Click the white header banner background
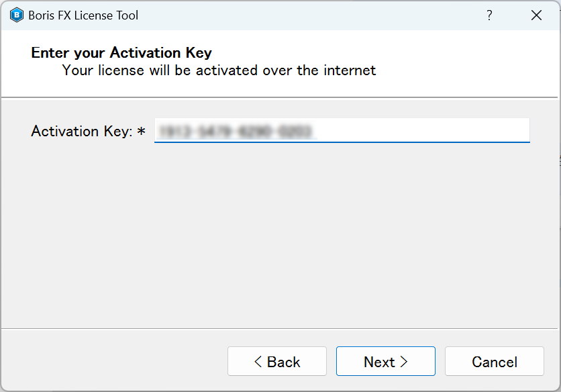The height and width of the screenshot is (392, 561). pos(465,62)
